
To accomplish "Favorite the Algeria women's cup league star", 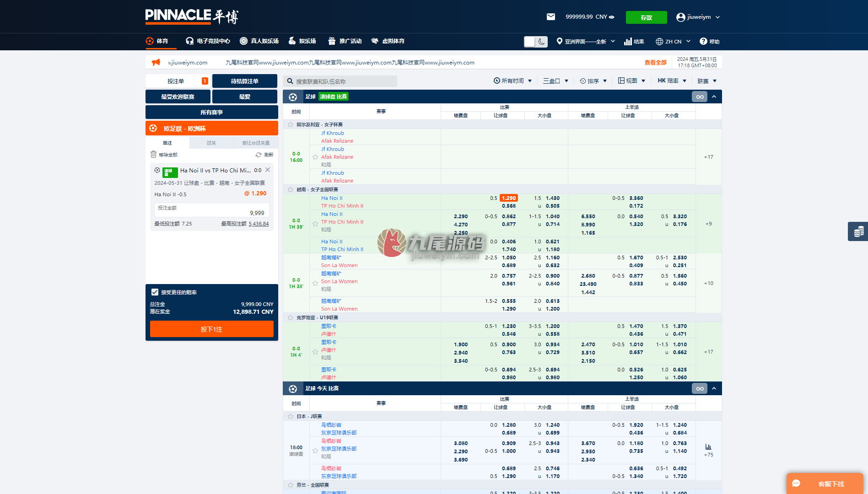I will point(291,124).
